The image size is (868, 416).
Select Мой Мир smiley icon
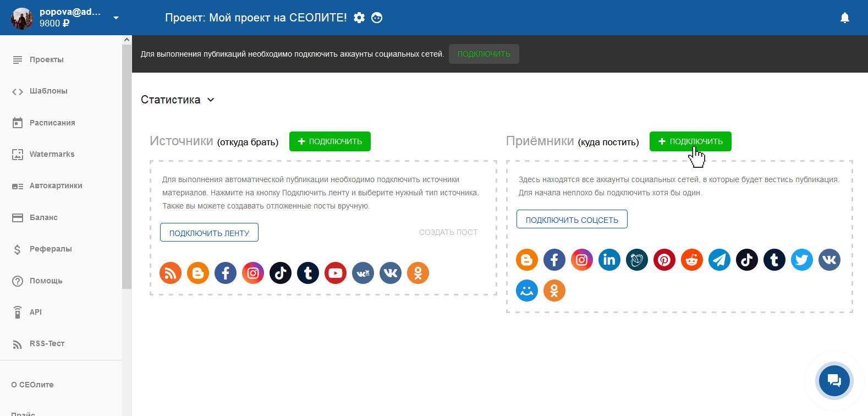[527, 291]
